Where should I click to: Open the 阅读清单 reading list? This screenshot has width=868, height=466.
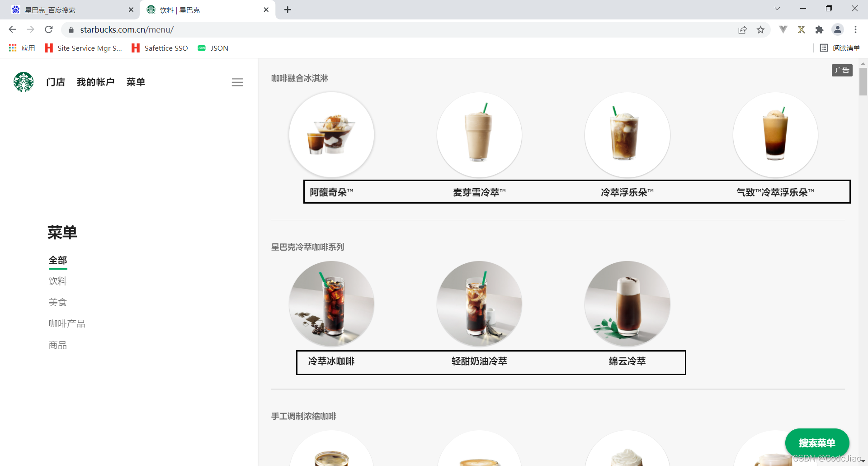tap(840, 48)
